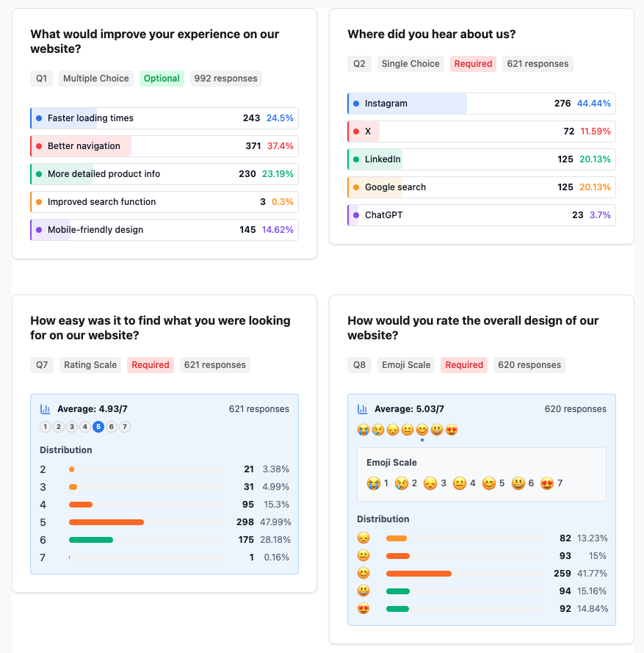Select rating 7 on the Q7 rating scale
This screenshot has height=653, width=644.
tap(125, 426)
